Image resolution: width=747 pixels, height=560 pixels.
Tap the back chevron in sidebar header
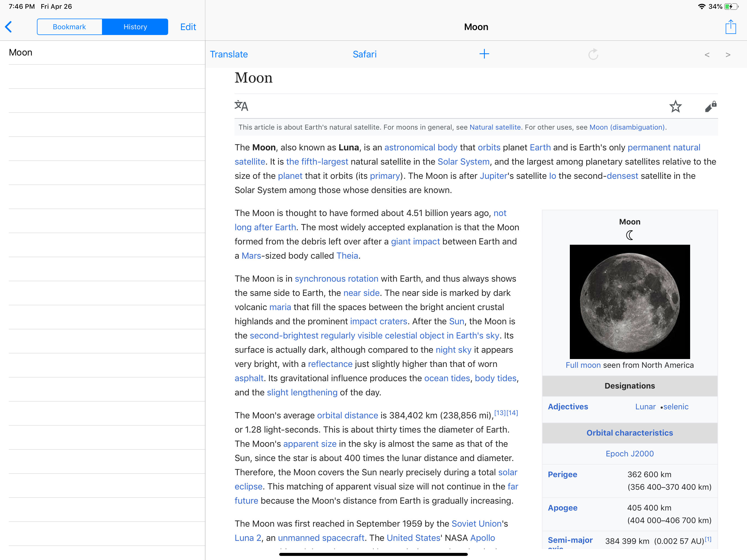(9, 27)
